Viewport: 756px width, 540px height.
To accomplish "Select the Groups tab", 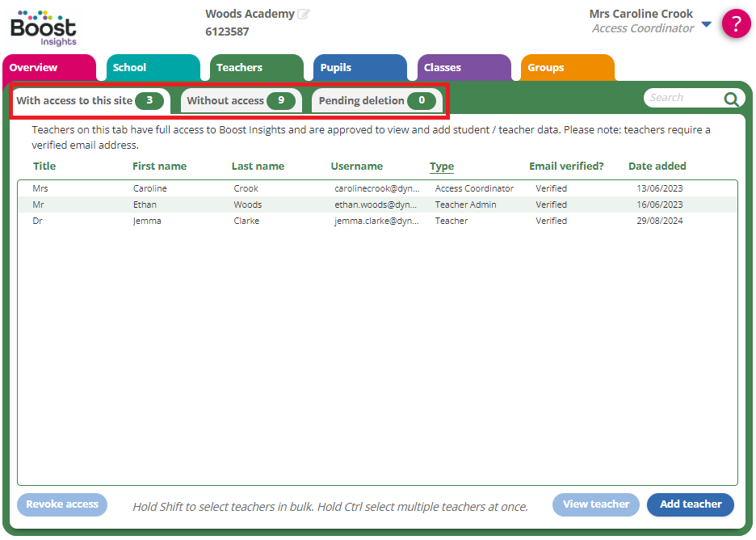I will 566,68.
